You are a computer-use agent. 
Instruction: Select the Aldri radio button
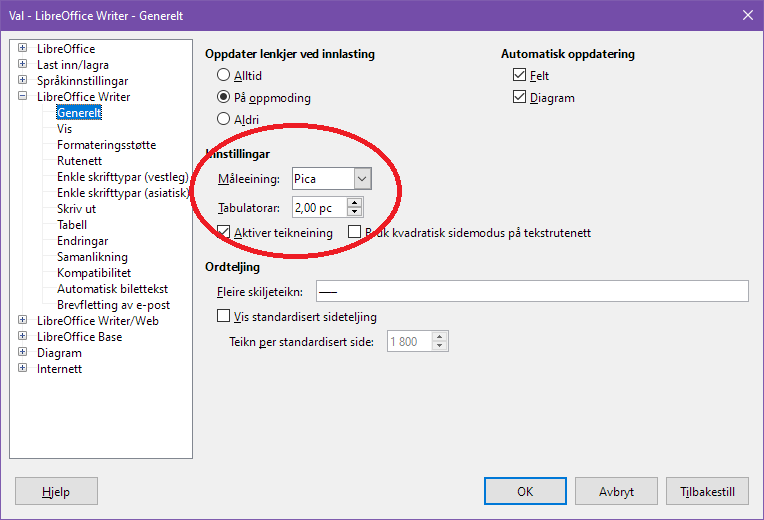(x=223, y=119)
